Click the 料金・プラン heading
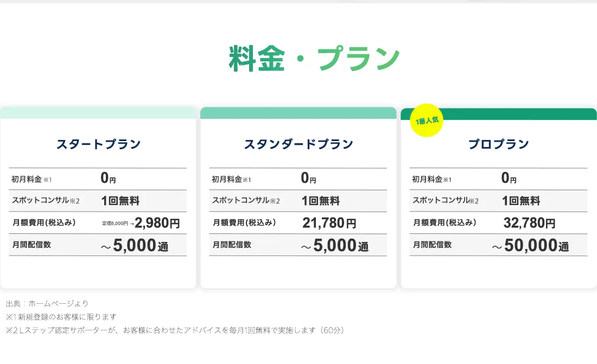 [314, 58]
